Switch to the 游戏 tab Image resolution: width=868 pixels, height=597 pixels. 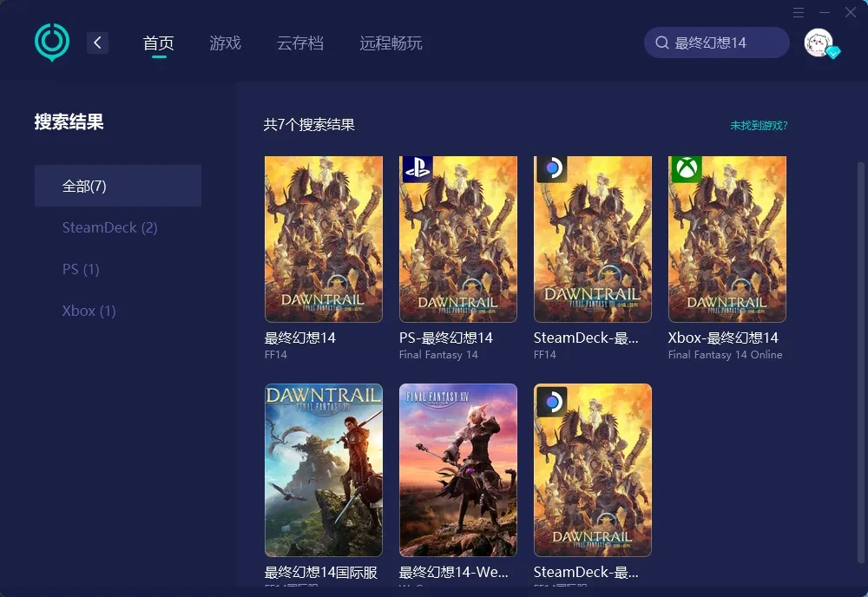(225, 43)
